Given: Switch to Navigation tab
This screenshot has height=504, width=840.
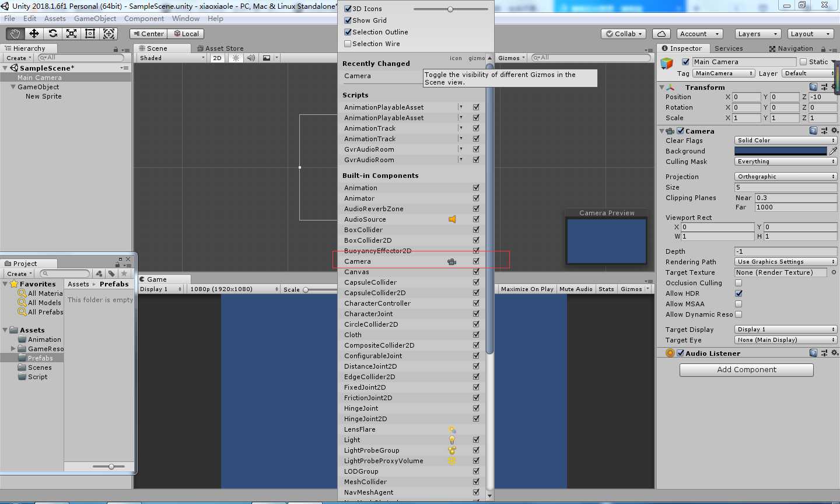Looking at the screenshot, I should 791,48.
